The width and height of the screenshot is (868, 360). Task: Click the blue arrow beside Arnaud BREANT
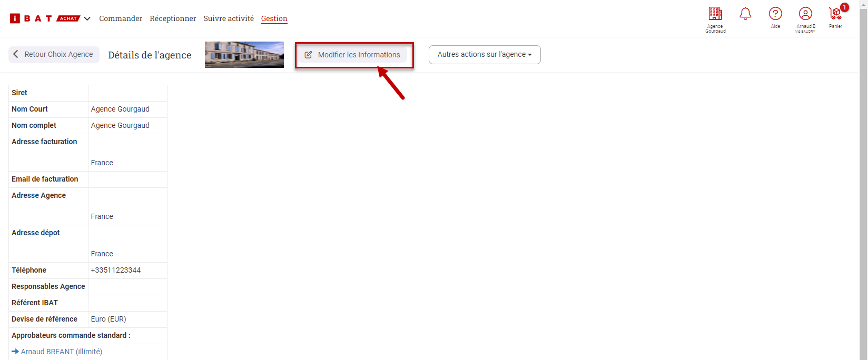tap(15, 352)
